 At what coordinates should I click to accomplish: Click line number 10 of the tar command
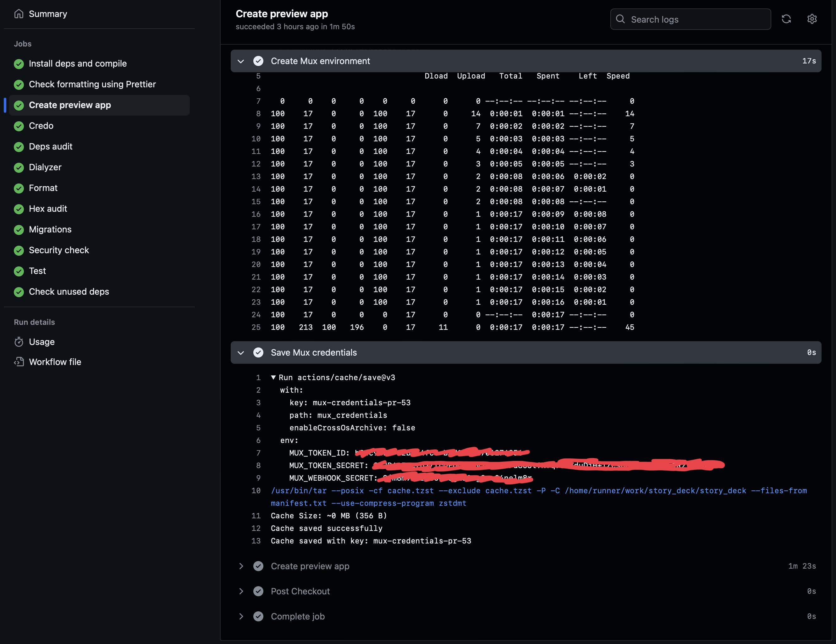256,491
